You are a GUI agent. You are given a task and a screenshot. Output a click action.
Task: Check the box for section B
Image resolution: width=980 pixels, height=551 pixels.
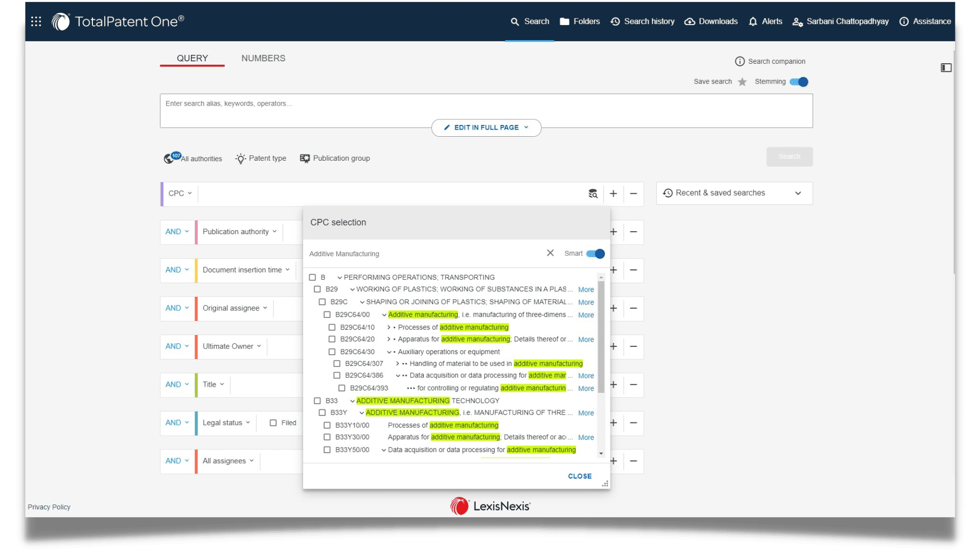pos(312,278)
